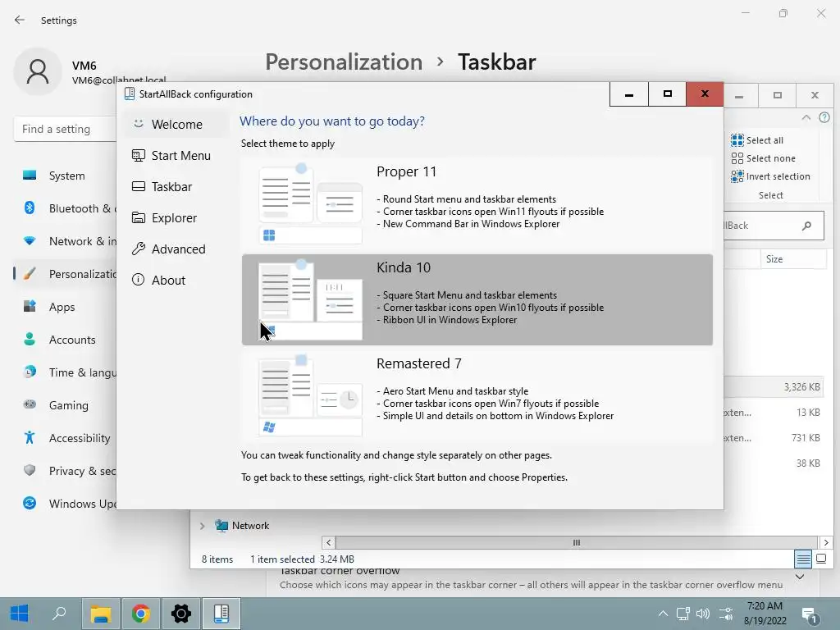Click Explorer horizontal scrollbar right arrow
Image resolution: width=840 pixels, height=630 pixels.
[825, 543]
